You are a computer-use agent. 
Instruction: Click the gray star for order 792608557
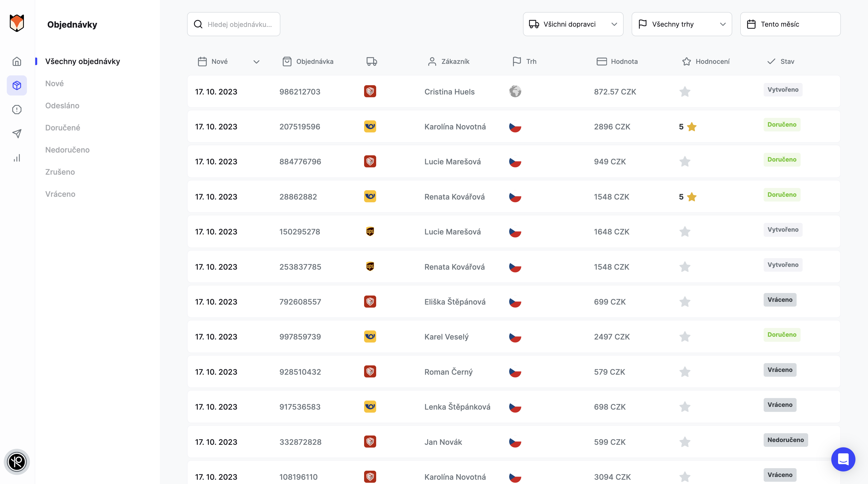[x=685, y=302]
